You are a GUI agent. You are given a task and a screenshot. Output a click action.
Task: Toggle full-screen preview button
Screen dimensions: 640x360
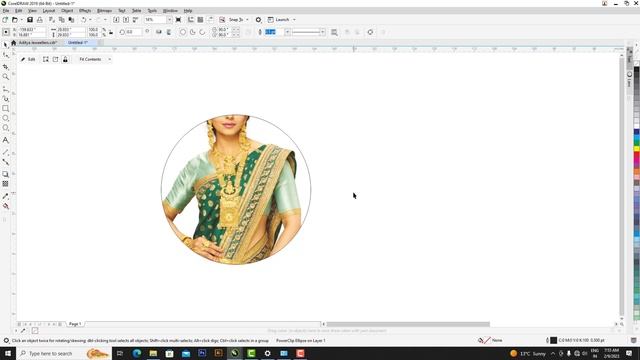pyautogui.click(x=178, y=20)
